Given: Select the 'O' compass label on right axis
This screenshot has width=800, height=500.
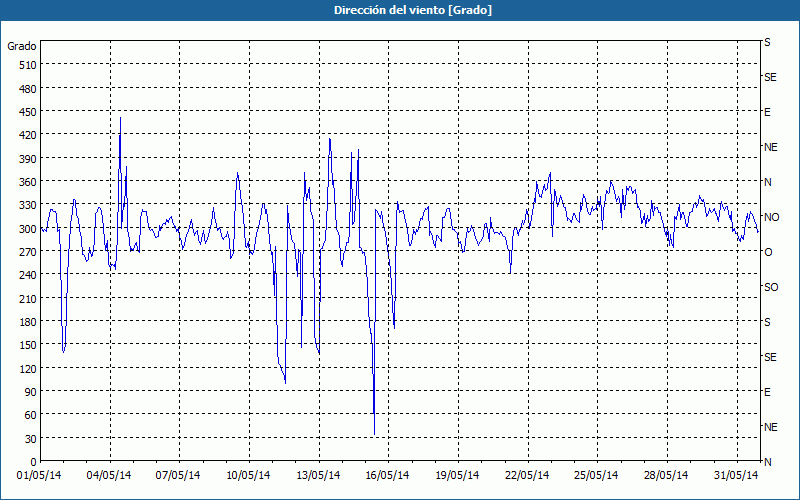Looking at the screenshot, I should pyautogui.click(x=768, y=252).
